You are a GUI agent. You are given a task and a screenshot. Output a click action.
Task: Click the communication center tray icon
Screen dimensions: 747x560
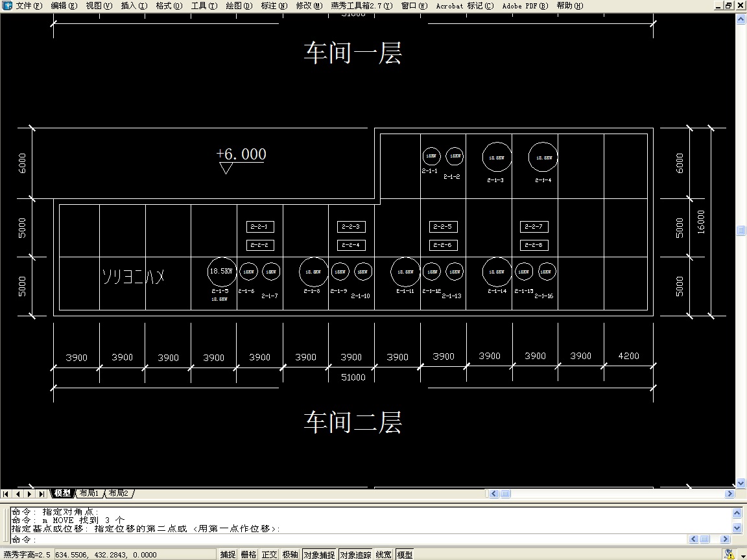click(730, 554)
